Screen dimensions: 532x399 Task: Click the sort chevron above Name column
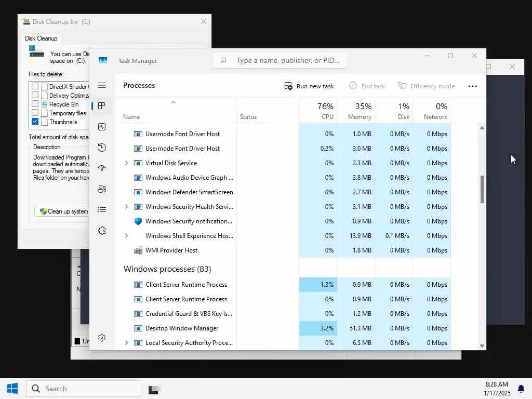(173, 102)
